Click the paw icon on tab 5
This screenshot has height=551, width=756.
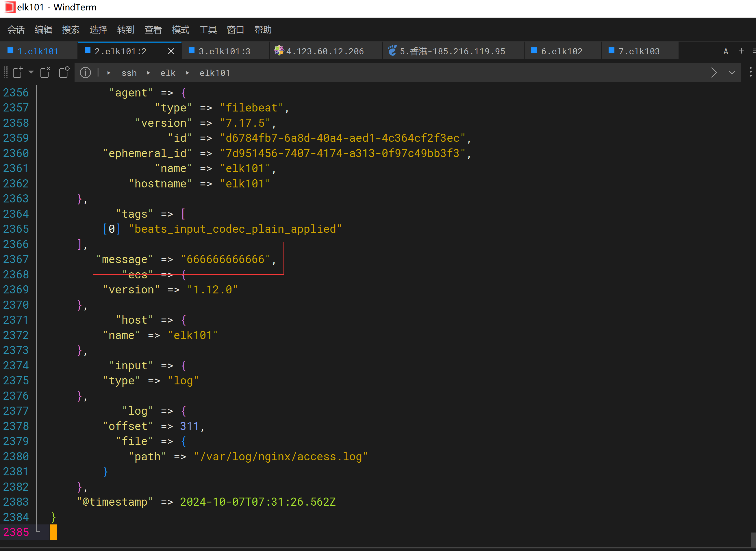[x=392, y=50]
